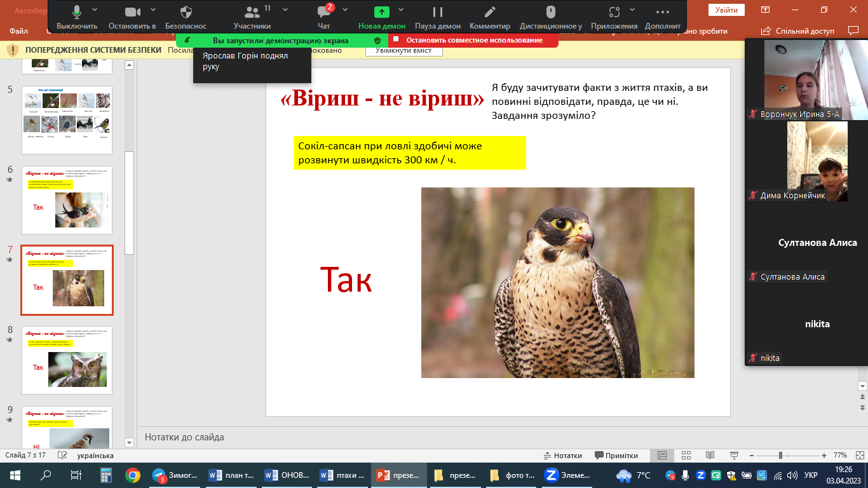Click the zoom slider handle
The image size is (868, 488).
[780, 456]
